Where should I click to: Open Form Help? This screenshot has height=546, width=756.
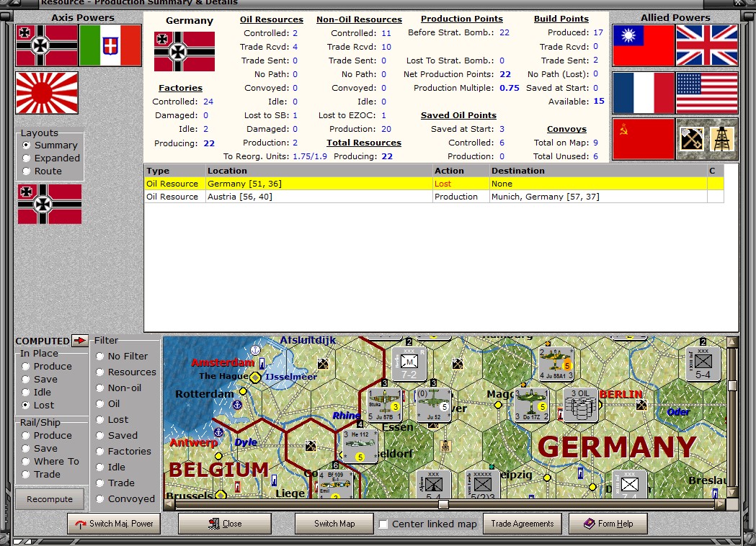pyautogui.click(x=608, y=524)
